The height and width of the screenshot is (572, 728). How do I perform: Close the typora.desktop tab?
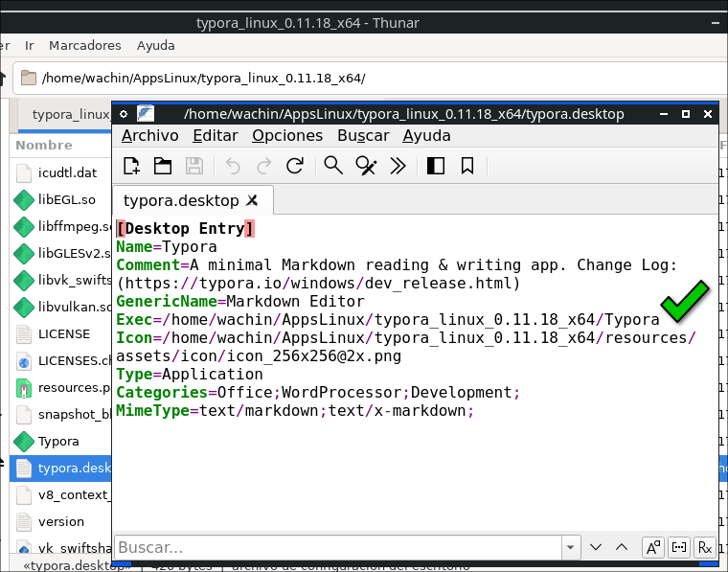click(252, 200)
